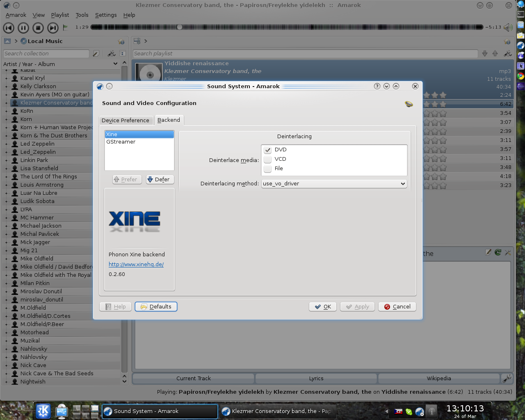Skip to next track in Amarok
Screen dimensions: 525x420
click(x=53, y=28)
